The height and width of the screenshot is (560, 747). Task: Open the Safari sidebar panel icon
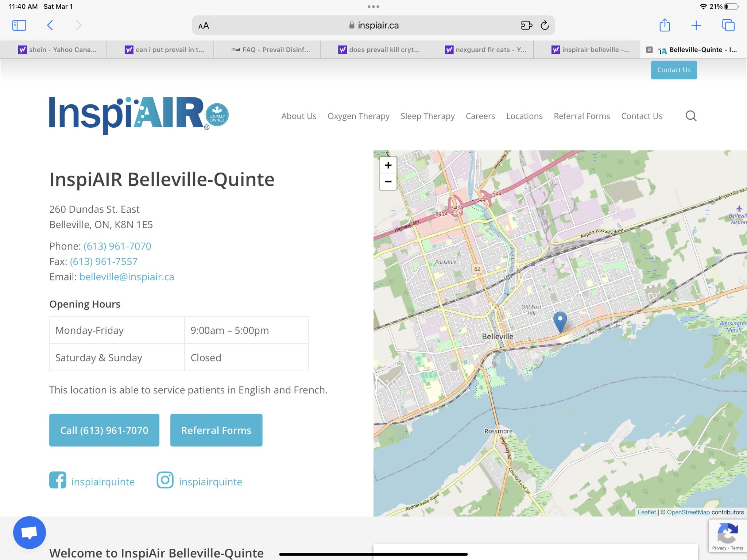coord(19,25)
